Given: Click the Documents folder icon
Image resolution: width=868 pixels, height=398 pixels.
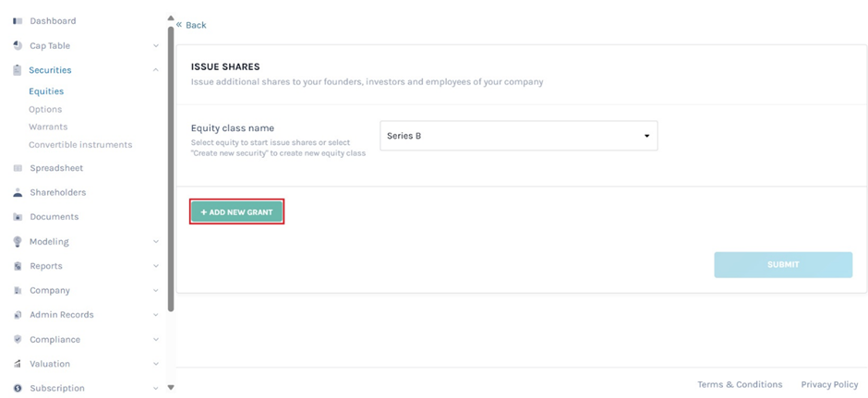Looking at the screenshot, I should [18, 217].
